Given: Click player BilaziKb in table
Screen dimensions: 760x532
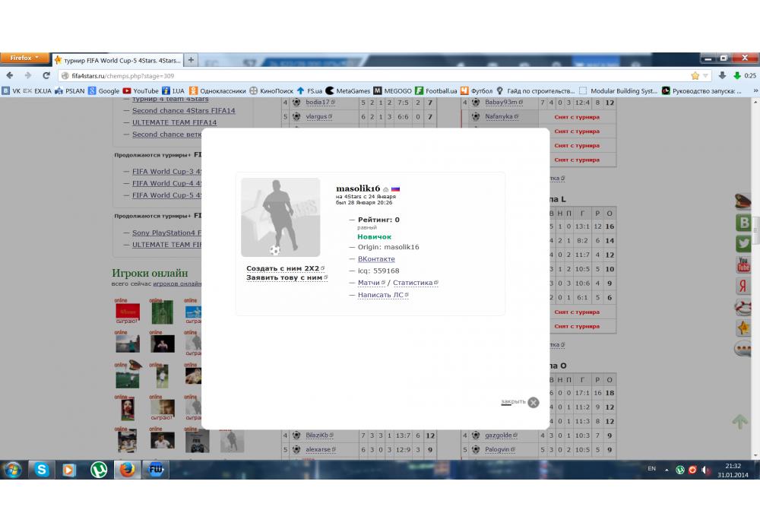Looking at the screenshot, I should pos(319,435).
